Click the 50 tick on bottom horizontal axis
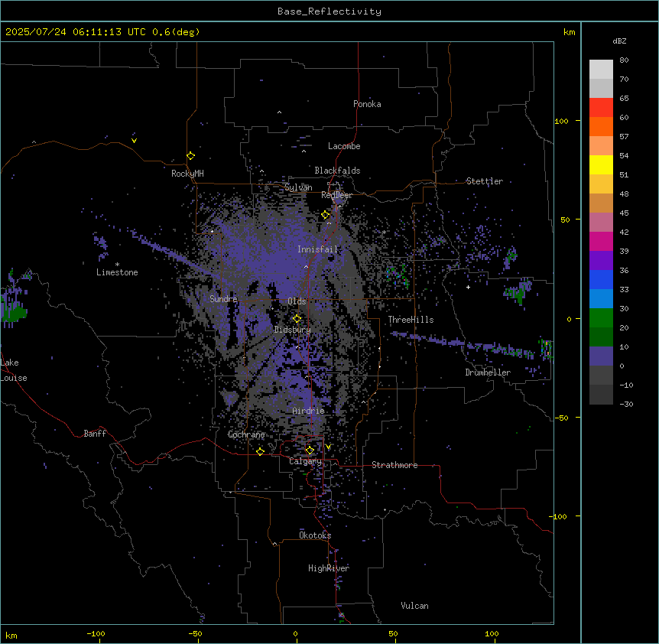The width and height of the screenshot is (659, 644). pyautogui.click(x=393, y=633)
